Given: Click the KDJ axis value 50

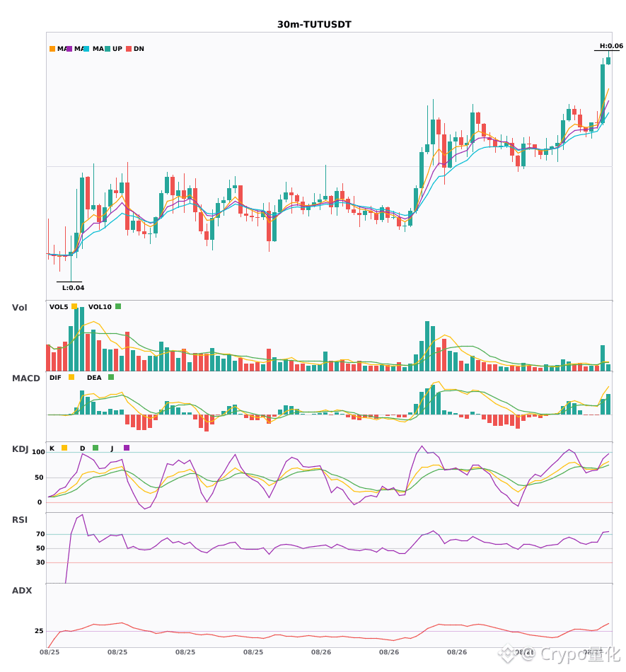Looking at the screenshot, I should point(39,477).
